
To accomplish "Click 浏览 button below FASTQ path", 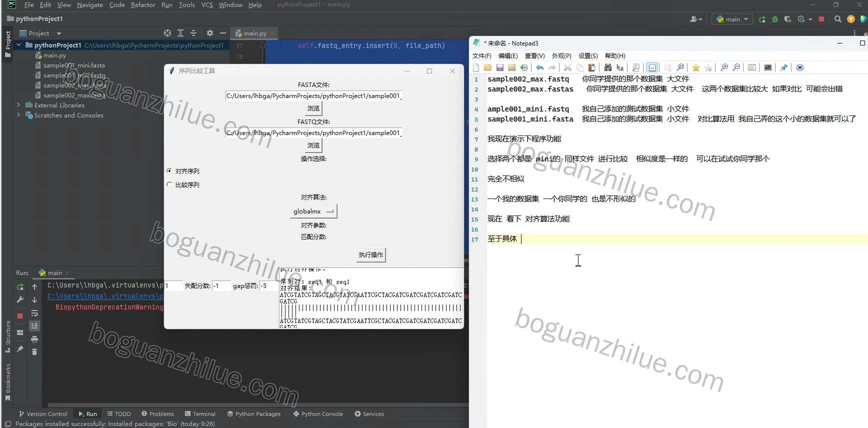I will point(313,145).
